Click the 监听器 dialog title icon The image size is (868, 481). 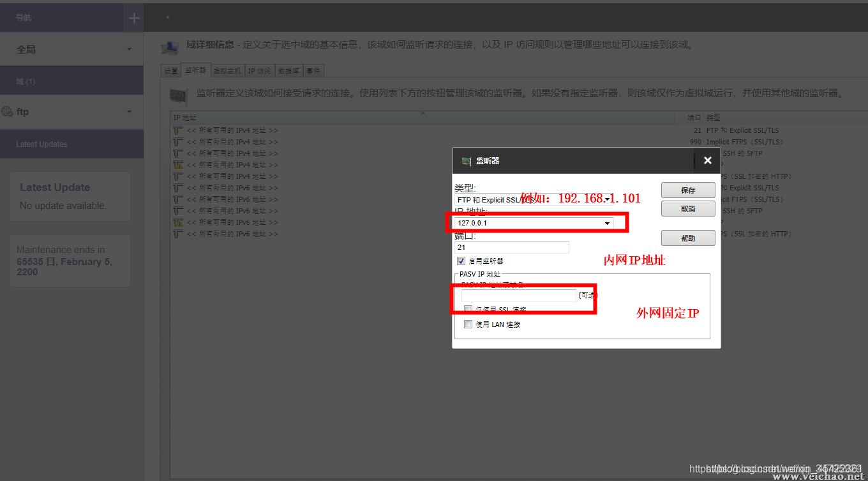(467, 161)
